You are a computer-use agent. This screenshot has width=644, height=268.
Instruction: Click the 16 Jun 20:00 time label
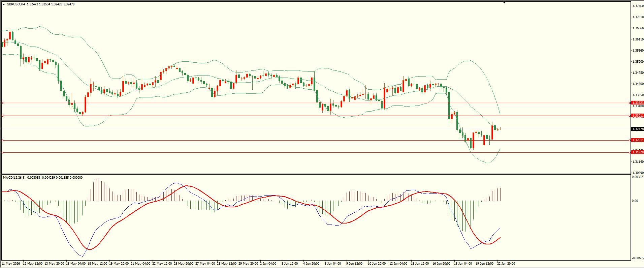(x=442, y=264)
